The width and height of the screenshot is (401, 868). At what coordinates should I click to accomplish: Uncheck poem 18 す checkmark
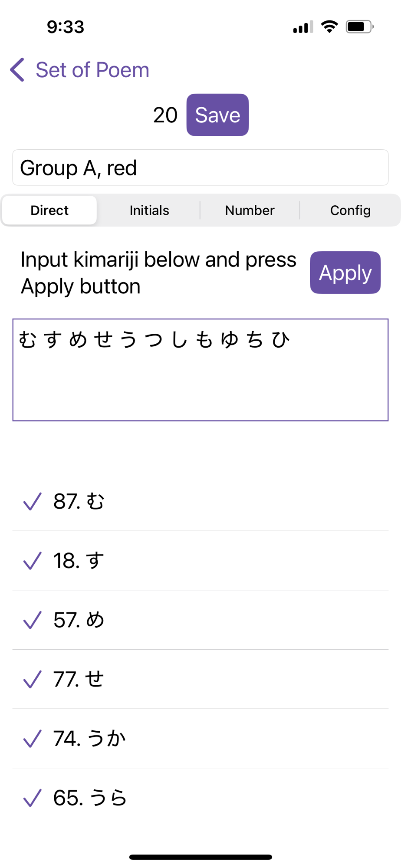32,560
